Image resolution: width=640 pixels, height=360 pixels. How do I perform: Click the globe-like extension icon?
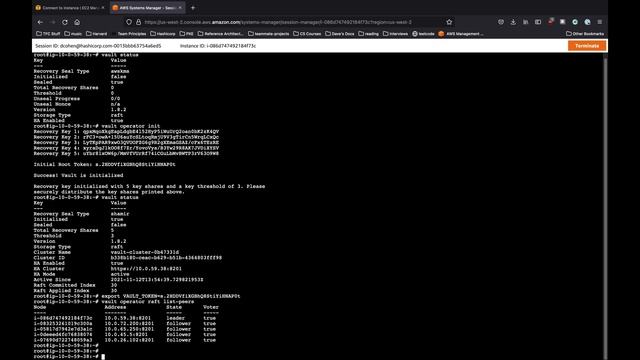[x=587, y=22]
